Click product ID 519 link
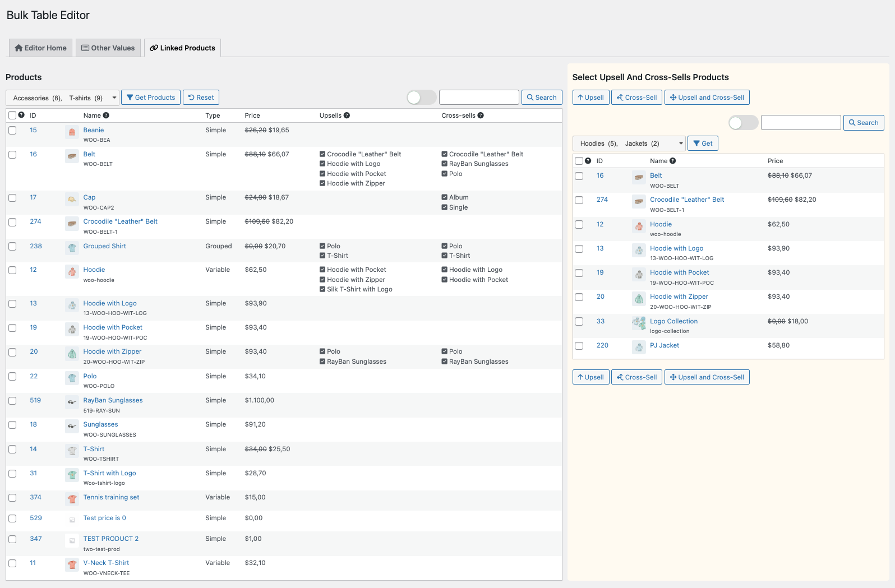The width and height of the screenshot is (895, 588). pos(35,400)
